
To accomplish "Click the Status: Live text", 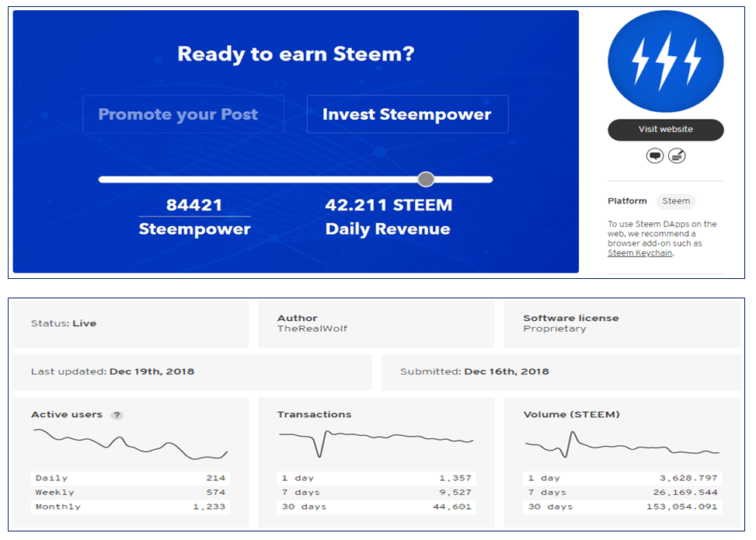I will (x=64, y=323).
